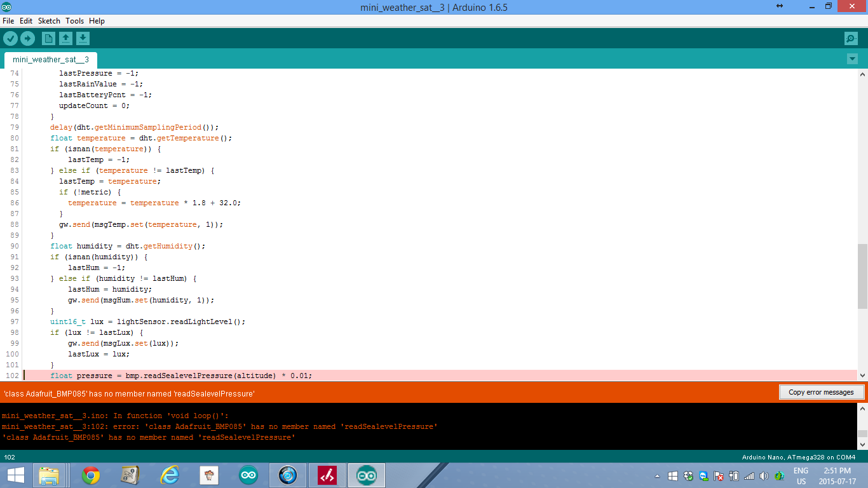Click 'if (!metric) {' on line 85
The height and width of the screenshot is (488, 868).
pos(90,192)
